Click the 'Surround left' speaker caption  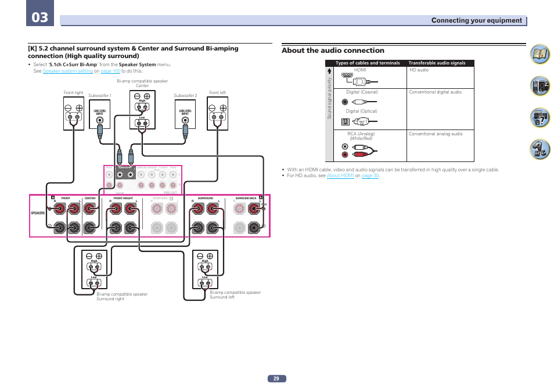(x=222, y=297)
